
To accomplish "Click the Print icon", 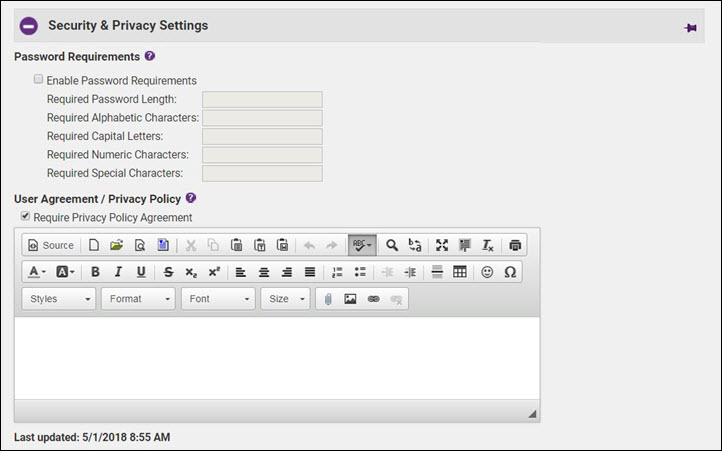I will click(515, 245).
